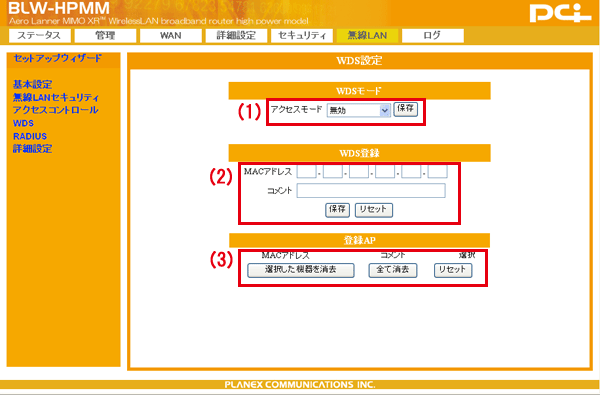The height and width of the screenshot is (395, 600).
Task: Go to アクセスコントロール page
Action: (56, 110)
